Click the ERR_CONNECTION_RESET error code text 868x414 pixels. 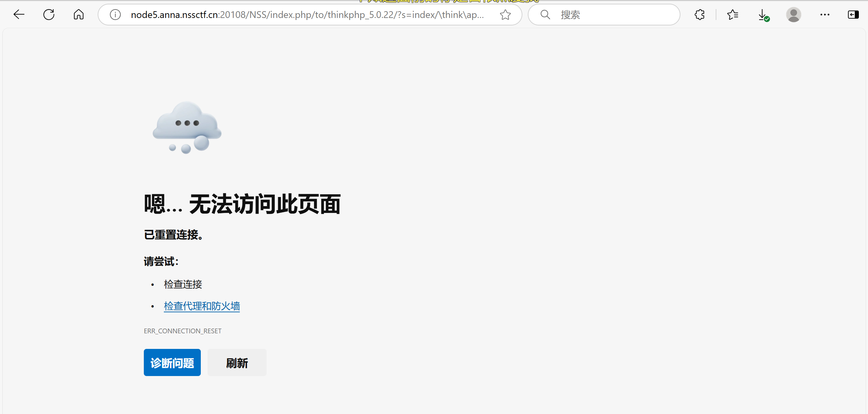[x=182, y=331]
